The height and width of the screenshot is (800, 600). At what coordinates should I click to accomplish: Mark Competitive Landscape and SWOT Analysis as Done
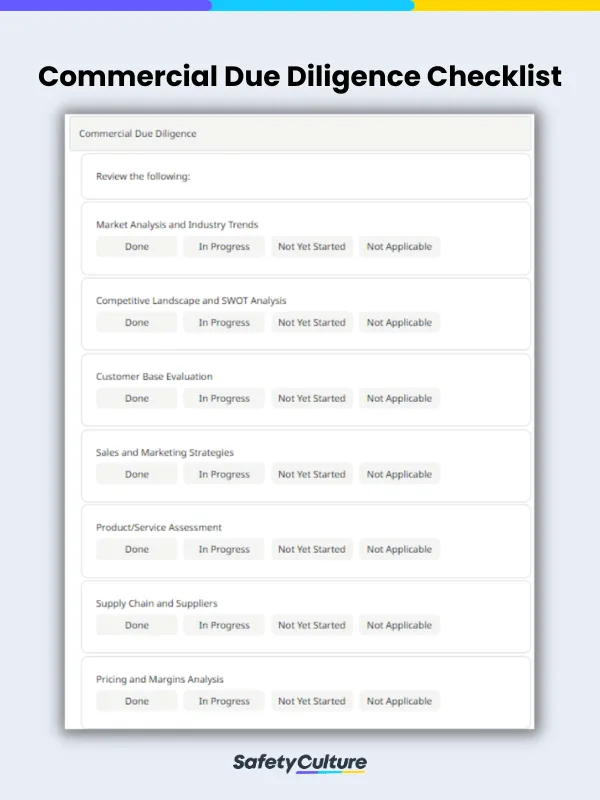(x=137, y=323)
